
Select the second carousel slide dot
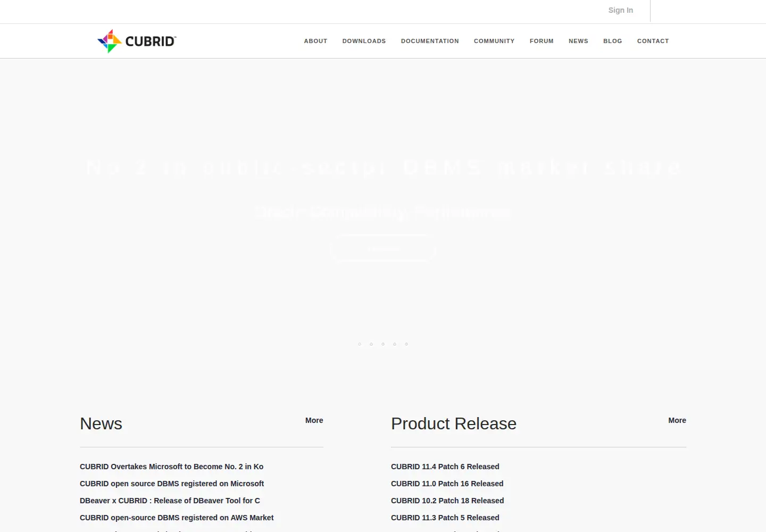coord(371,344)
